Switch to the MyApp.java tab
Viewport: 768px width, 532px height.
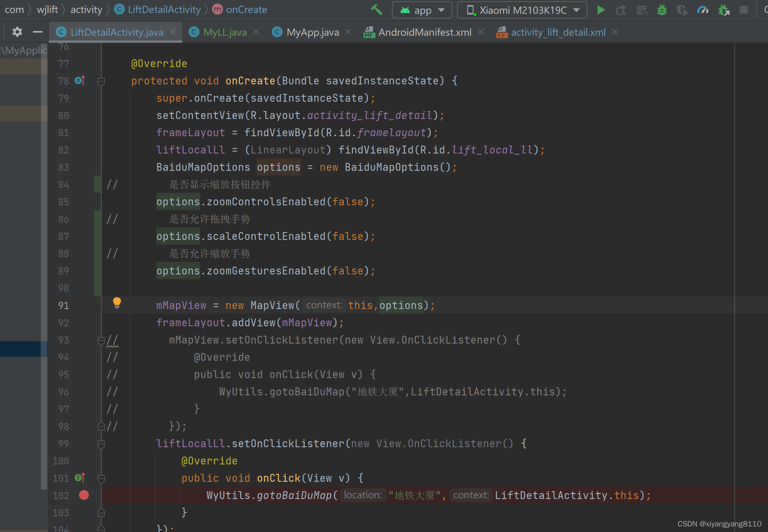tap(313, 32)
